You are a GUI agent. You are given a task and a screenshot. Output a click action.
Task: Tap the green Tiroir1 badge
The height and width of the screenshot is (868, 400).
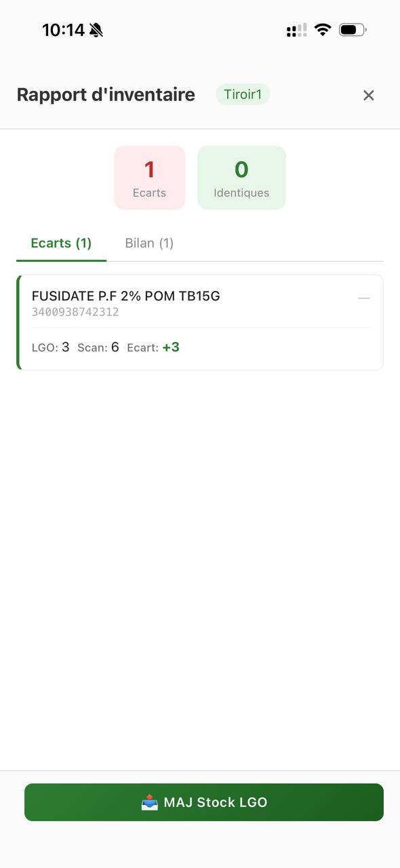click(242, 94)
